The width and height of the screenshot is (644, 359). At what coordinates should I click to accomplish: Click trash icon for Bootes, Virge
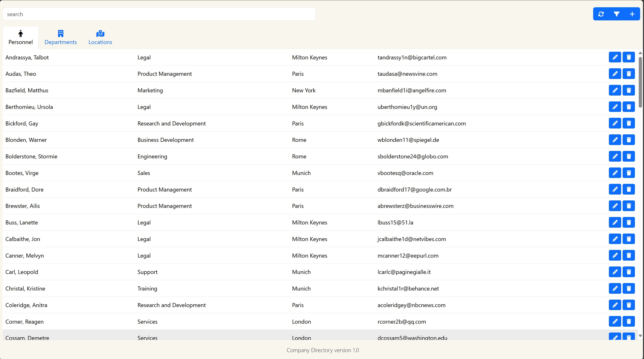(x=628, y=173)
